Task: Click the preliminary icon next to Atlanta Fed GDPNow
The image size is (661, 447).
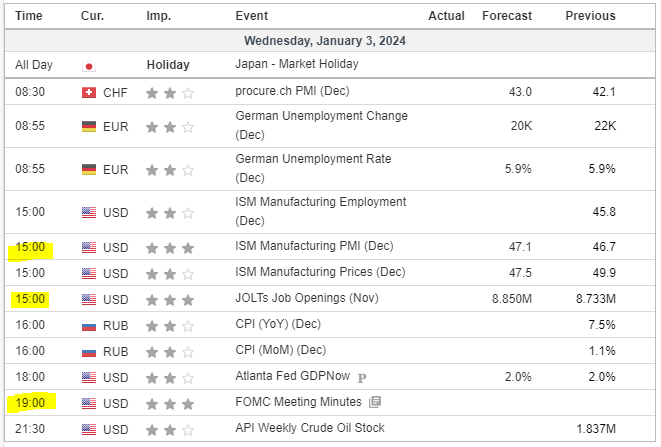Action: coord(363,377)
